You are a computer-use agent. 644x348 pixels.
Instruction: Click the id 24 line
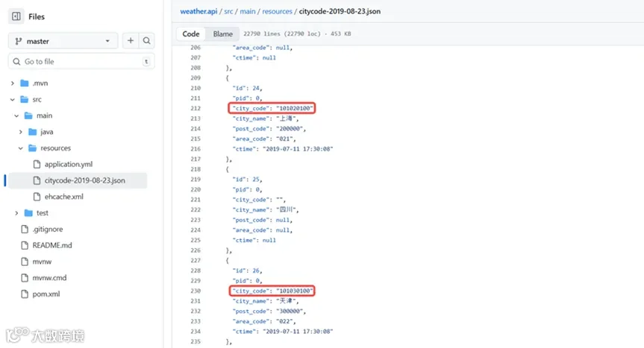tap(247, 88)
